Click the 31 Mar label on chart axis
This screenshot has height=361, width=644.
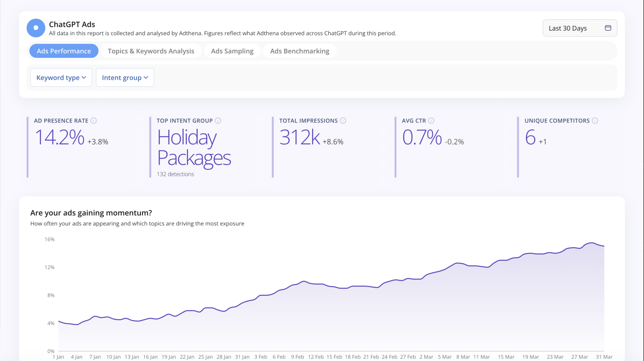(604, 357)
